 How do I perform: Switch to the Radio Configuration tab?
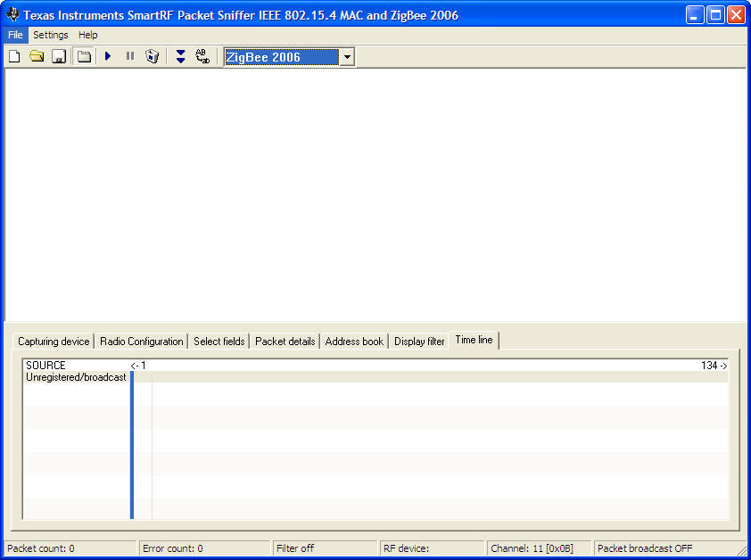tap(141, 341)
